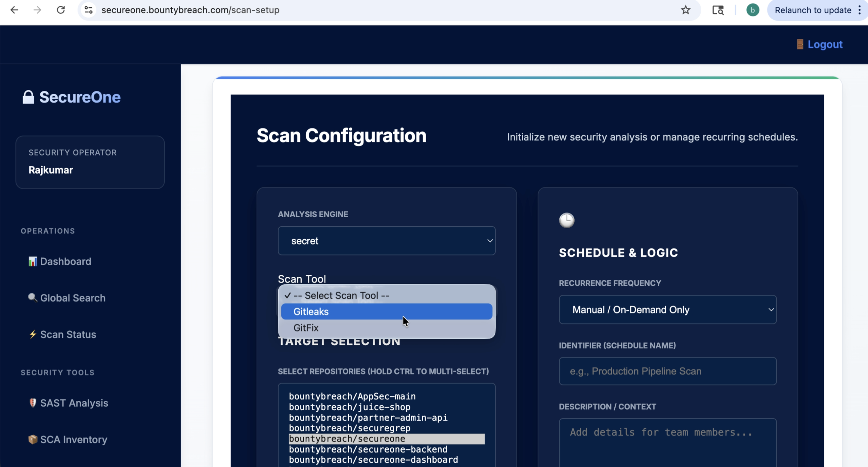Image resolution: width=868 pixels, height=467 pixels.
Task: Select repository bountybreach/secureone-backend
Action: (386, 449)
